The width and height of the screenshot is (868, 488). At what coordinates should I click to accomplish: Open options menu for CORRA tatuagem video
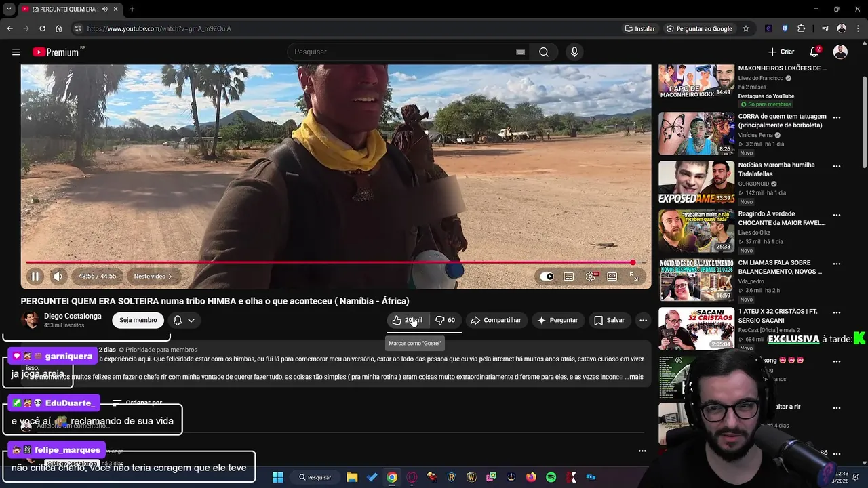pos(836,117)
